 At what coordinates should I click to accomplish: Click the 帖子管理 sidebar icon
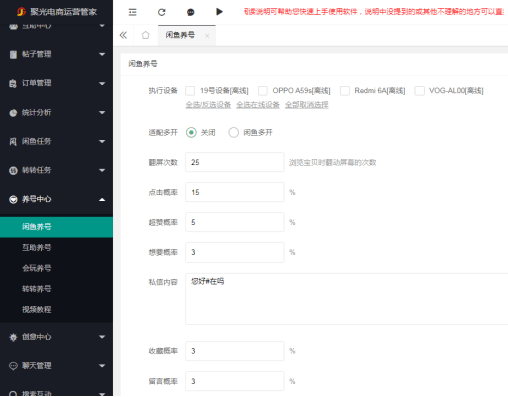tap(13, 54)
